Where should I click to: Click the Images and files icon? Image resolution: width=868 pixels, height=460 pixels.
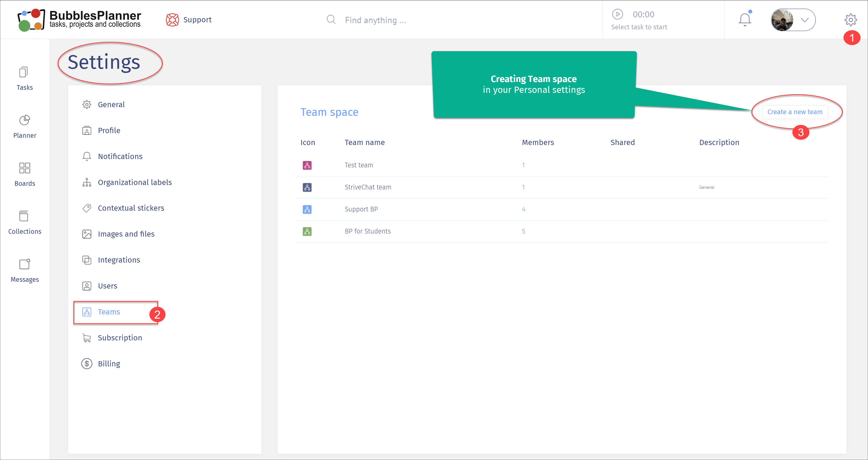[x=87, y=234]
